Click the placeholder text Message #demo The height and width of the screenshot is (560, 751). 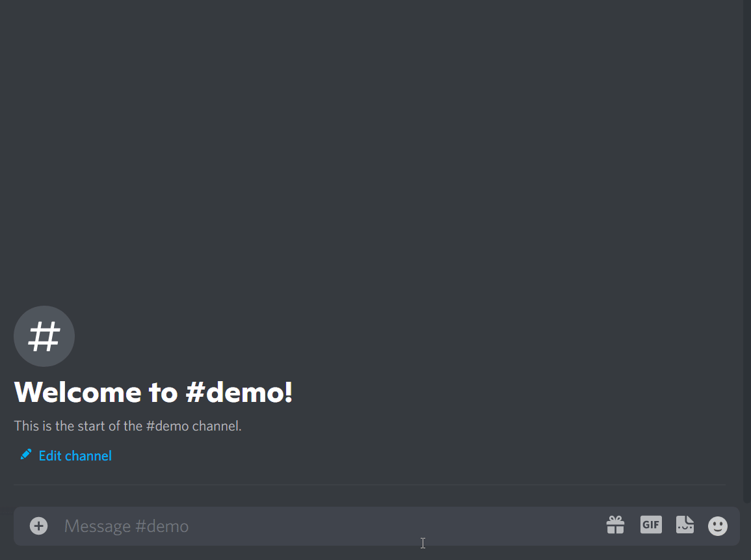(126, 526)
